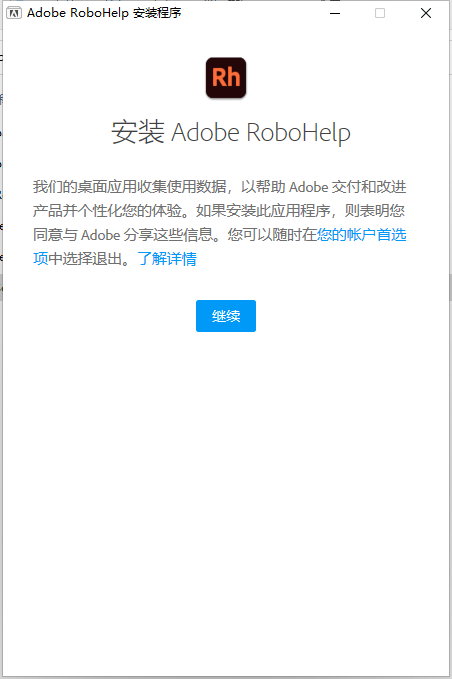The height and width of the screenshot is (679, 452).
Task: Open the 您的帐户首选 preferences link
Action: (x=362, y=235)
